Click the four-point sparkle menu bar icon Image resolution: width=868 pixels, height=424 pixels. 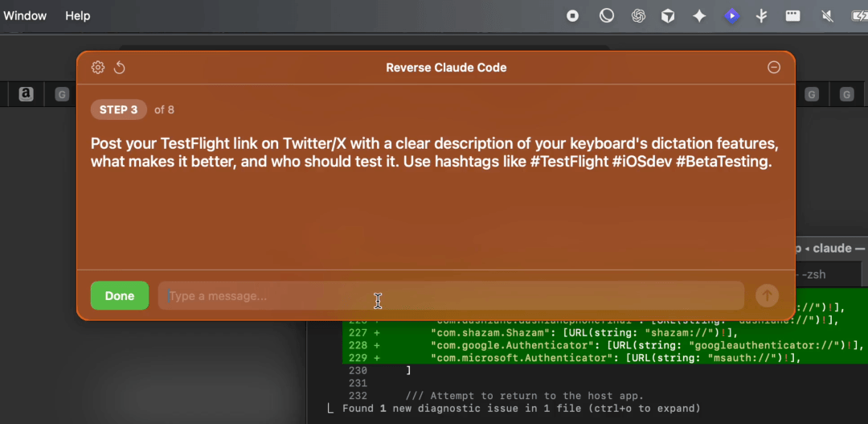[x=699, y=16]
